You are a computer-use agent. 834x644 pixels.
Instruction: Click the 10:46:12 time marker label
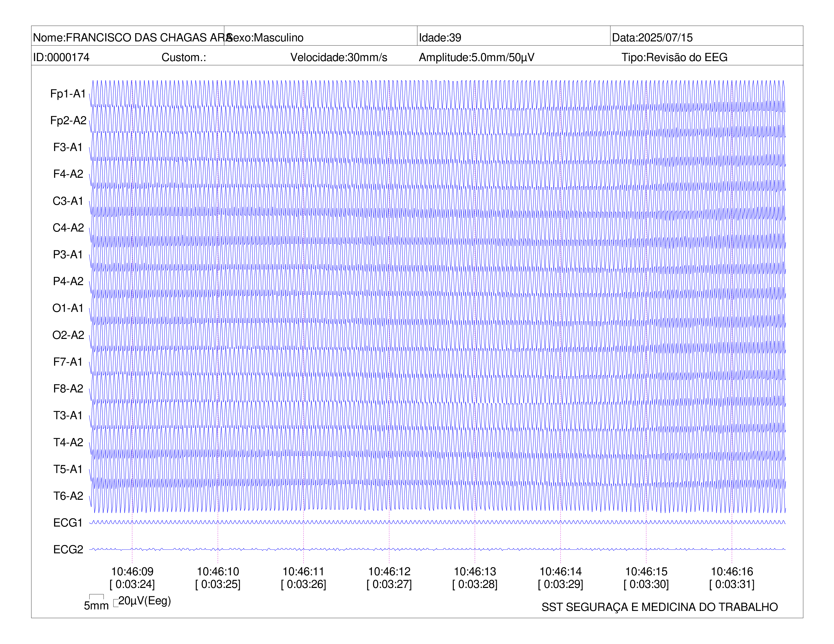coord(389,572)
